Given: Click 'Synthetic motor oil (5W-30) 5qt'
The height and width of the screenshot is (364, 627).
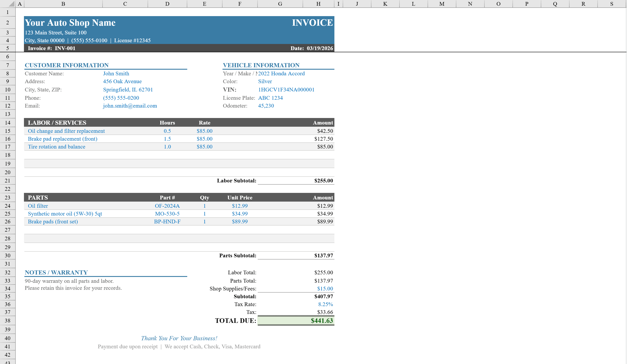Looking at the screenshot, I should [x=65, y=214].
